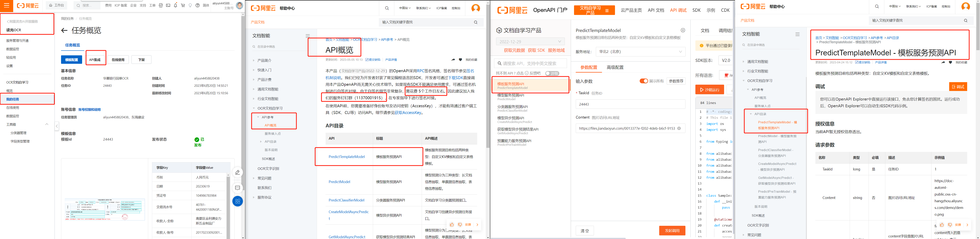
Task: Open the orange 文档自学习产品 product switcher
Action: [x=594, y=10]
